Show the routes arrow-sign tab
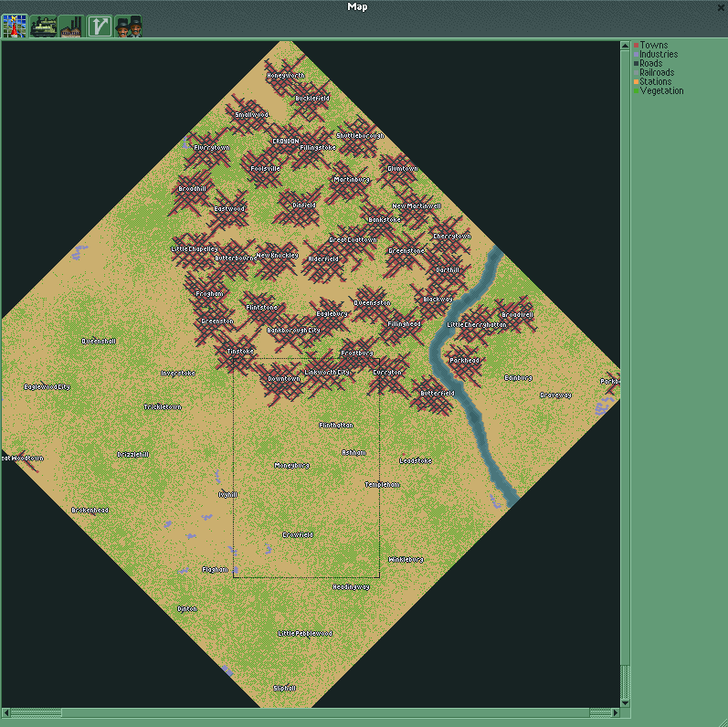This screenshot has width=728, height=727. click(100, 26)
